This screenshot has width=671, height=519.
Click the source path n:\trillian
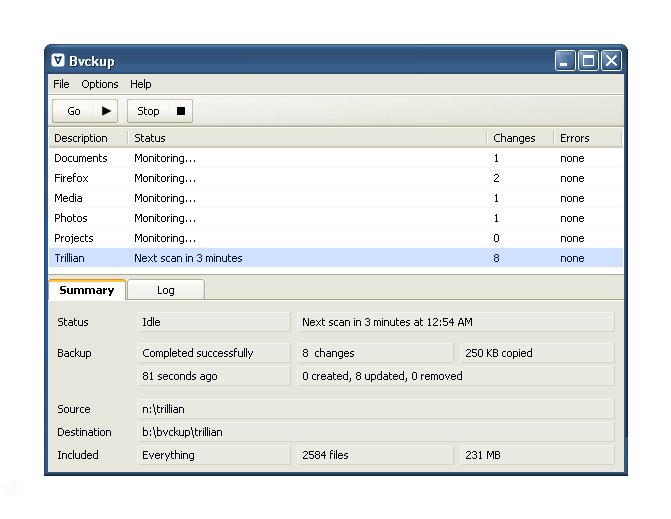pos(376,409)
